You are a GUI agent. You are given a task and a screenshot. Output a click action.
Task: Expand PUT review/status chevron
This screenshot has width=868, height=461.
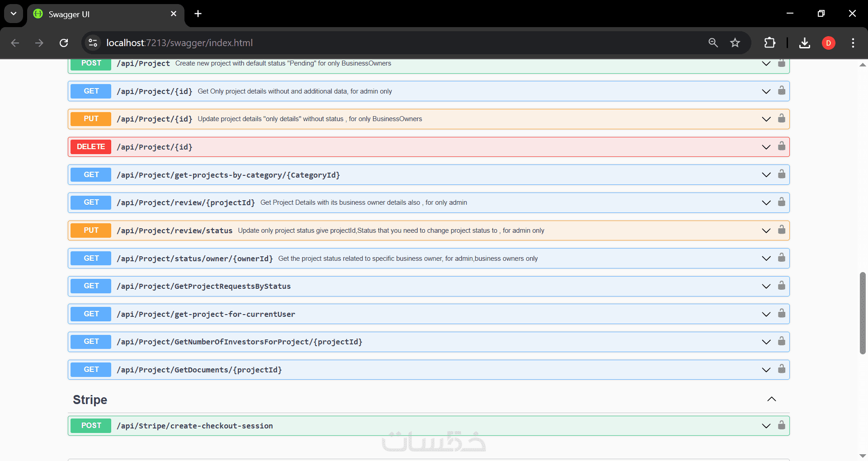pyautogui.click(x=766, y=231)
